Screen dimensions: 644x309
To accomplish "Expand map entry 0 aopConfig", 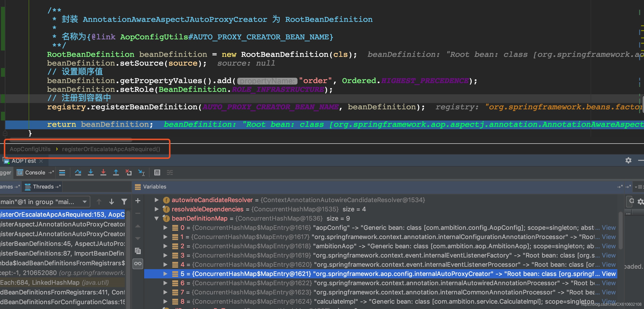I will tap(165, 227).
